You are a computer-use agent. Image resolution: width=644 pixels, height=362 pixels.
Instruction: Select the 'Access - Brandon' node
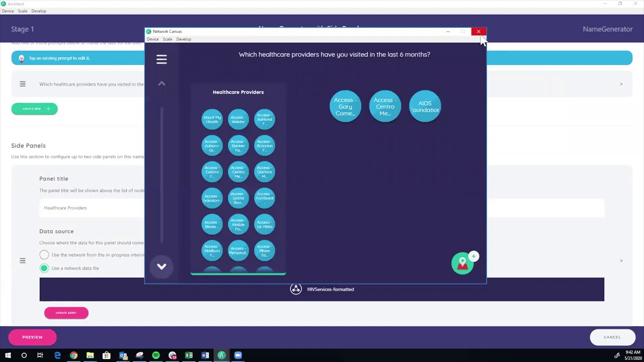[265, 146]
